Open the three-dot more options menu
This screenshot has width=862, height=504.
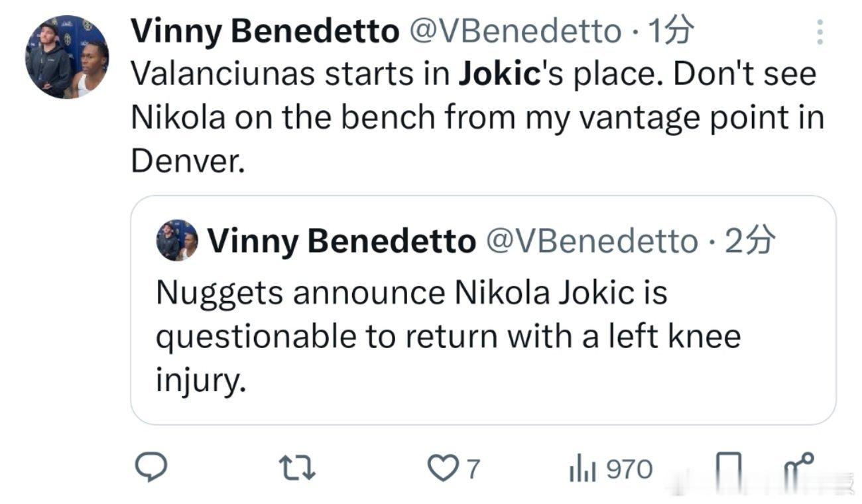[x=820, y=32]
